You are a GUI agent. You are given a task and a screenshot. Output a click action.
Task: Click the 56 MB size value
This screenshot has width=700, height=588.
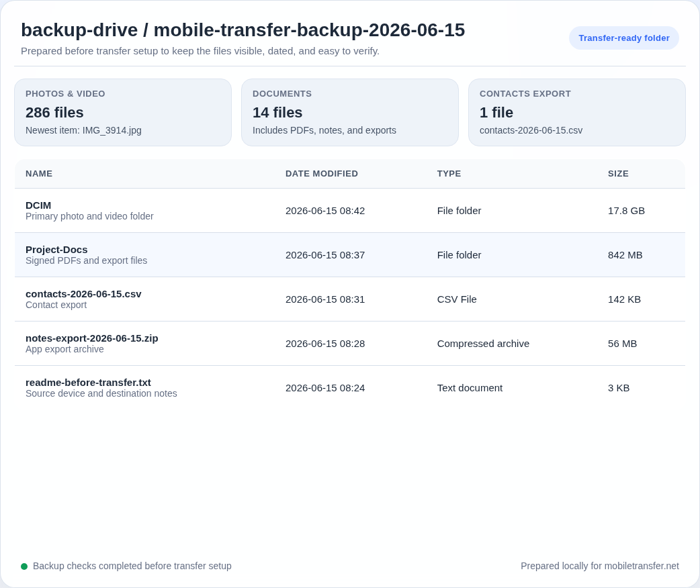click(622, 344)
